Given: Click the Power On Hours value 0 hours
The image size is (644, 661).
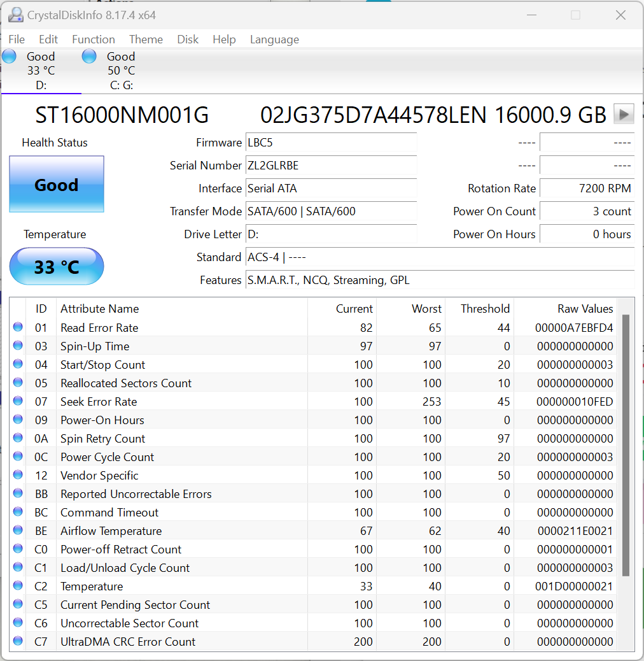Looking at the screenshot, I should click(x=587, y=234).
